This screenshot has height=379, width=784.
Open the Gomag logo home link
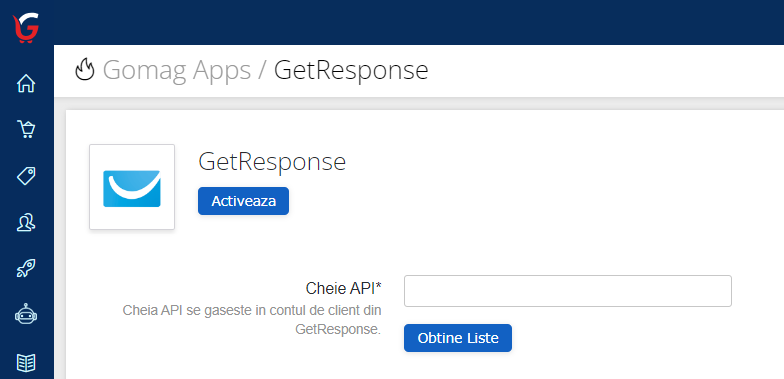click(26, 28)
